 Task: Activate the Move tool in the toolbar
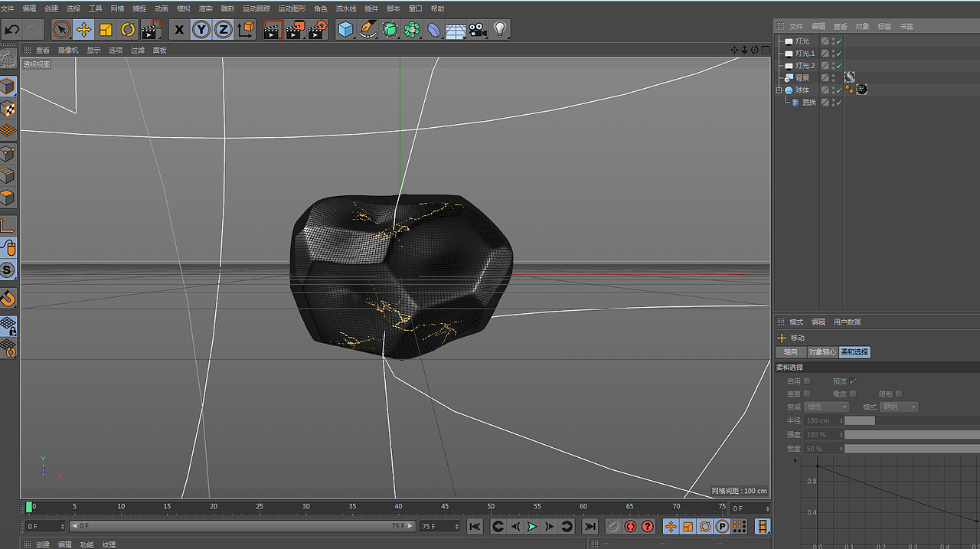tap(84, 30)
